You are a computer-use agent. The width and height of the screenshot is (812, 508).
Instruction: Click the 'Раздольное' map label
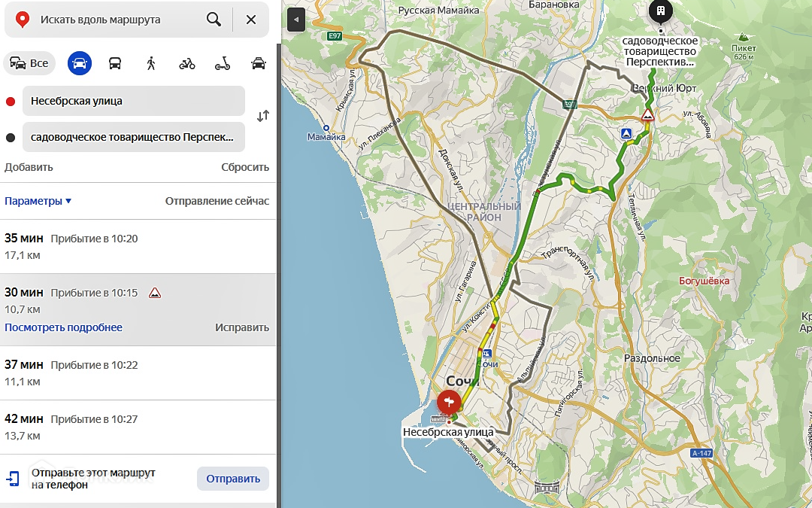[652, 358]
